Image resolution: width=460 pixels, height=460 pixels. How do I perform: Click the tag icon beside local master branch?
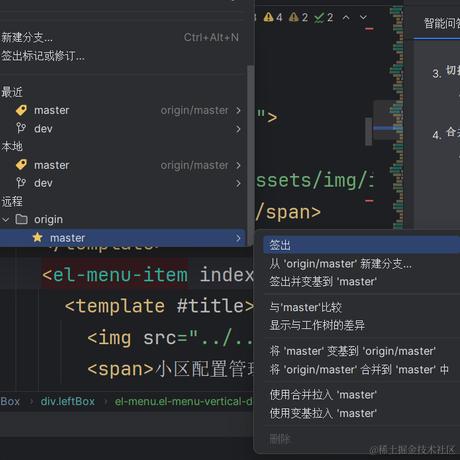pyautogui.click(x=21, y=165)
